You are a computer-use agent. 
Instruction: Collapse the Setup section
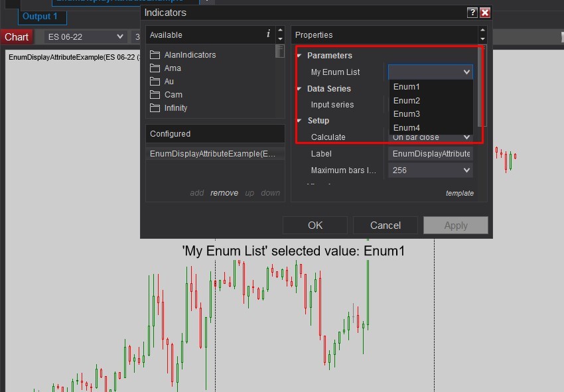(299, 121)
